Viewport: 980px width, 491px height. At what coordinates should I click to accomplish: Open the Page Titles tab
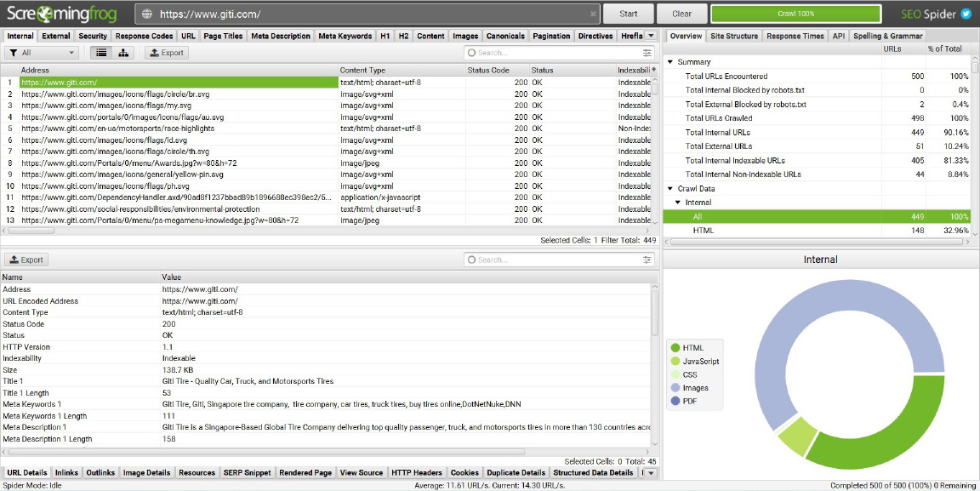click(x=223, y=36)
